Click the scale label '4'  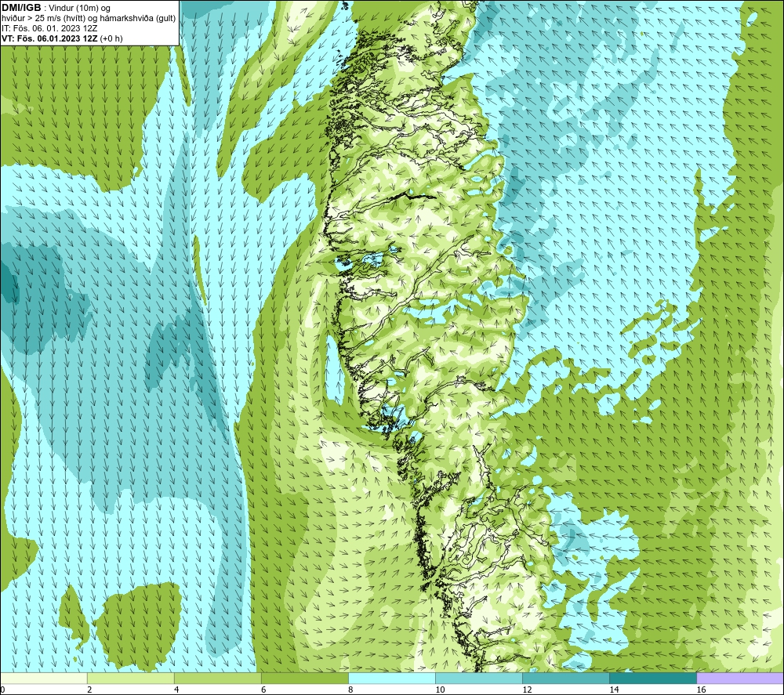176,690
